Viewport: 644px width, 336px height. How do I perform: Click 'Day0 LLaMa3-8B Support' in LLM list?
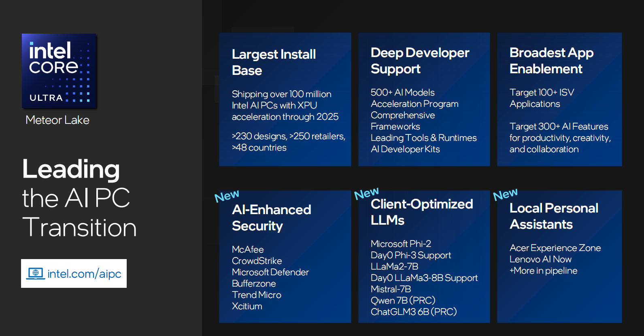click(x=424, y=278)
